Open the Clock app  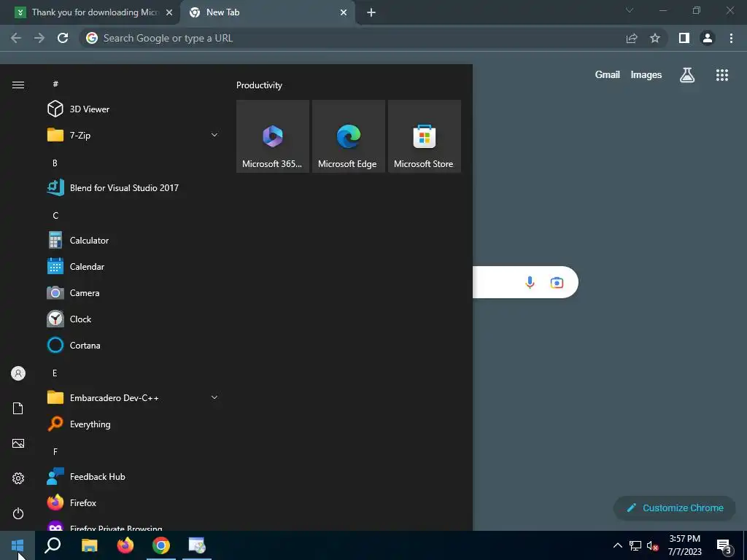pyautogui.click(x=133, y=319)
